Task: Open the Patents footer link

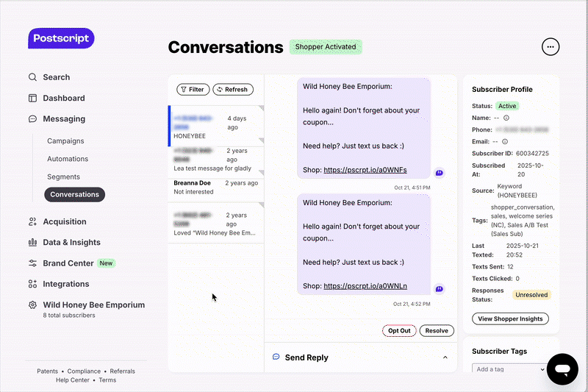Action: point(47,371)
